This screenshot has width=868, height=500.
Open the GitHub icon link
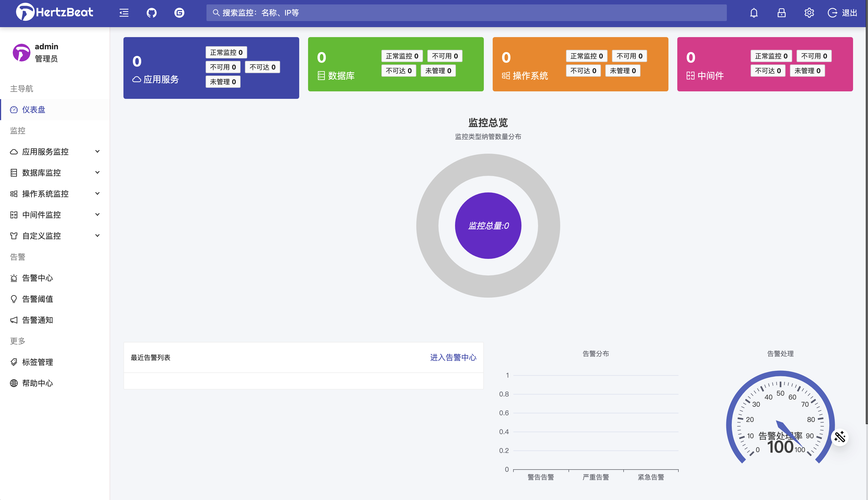pyautogui.click(x=151, y=13)
